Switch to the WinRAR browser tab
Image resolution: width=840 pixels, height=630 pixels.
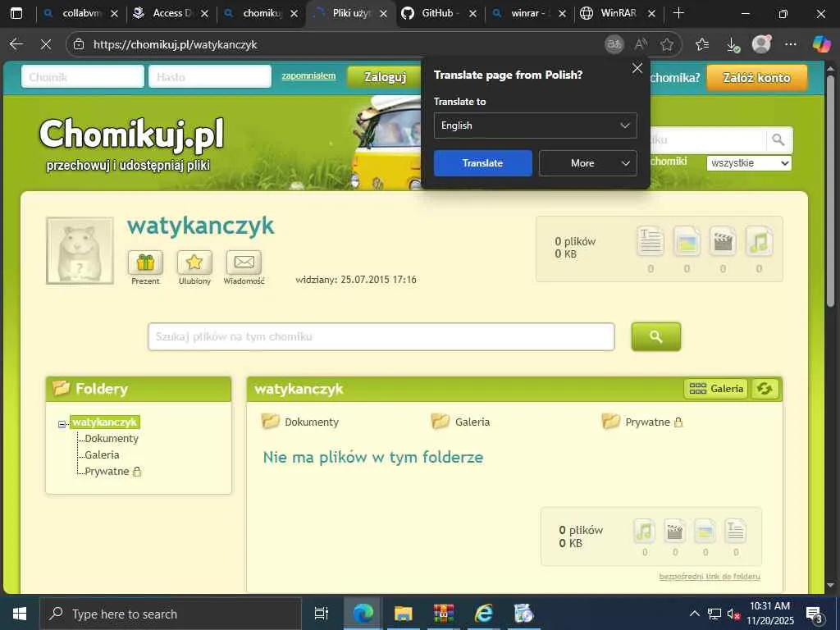pyautogui.click(x=619, y=13)
